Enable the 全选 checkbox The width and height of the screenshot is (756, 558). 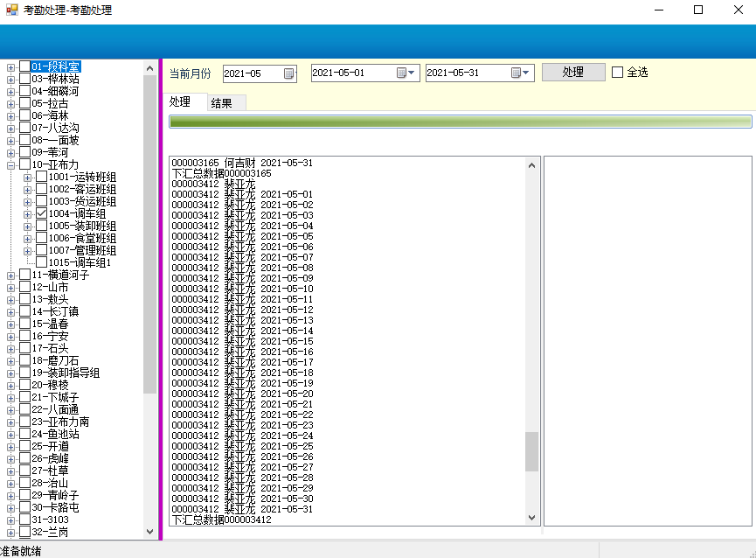[x=618, y=73]
